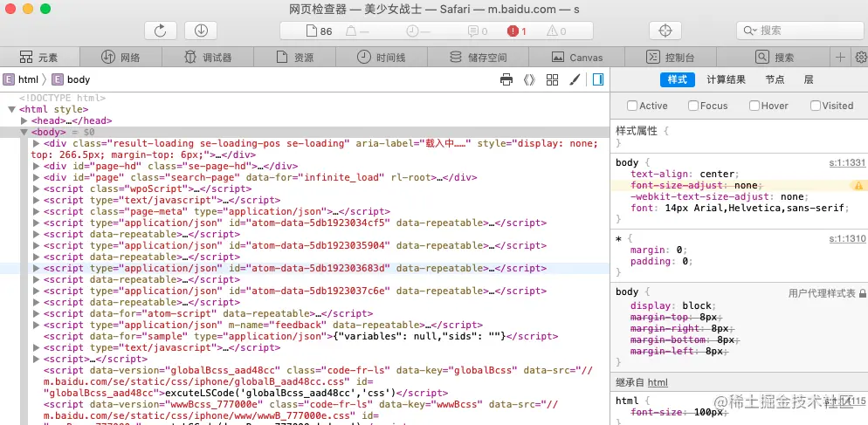Screen dimensions: 868x425
Task: Open the Console tab
Action: 671,57
